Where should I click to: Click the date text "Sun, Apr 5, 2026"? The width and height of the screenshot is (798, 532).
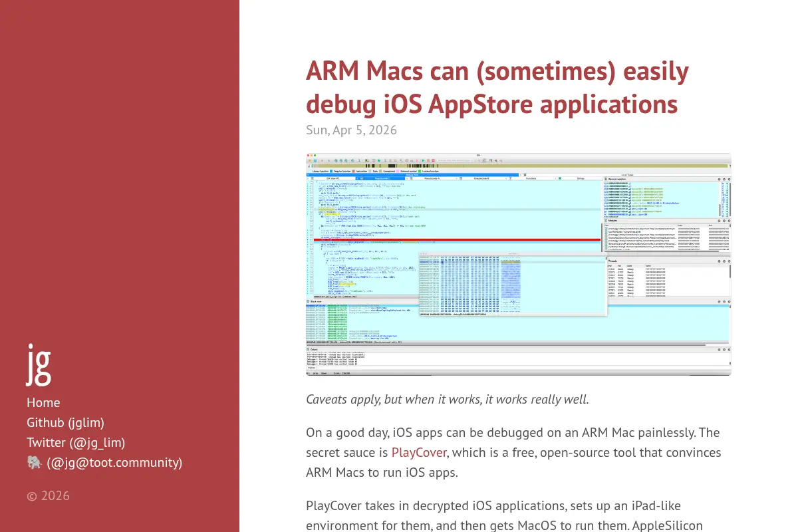351,130
